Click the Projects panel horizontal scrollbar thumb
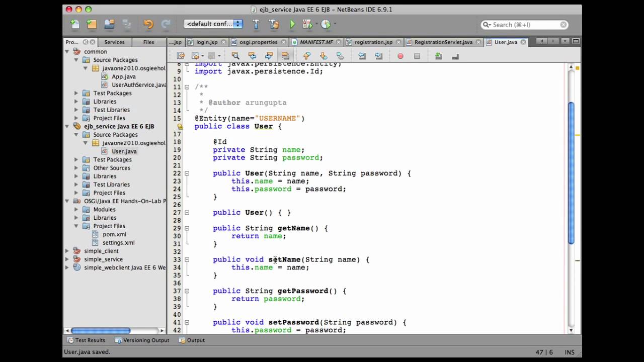 point(101,330)
